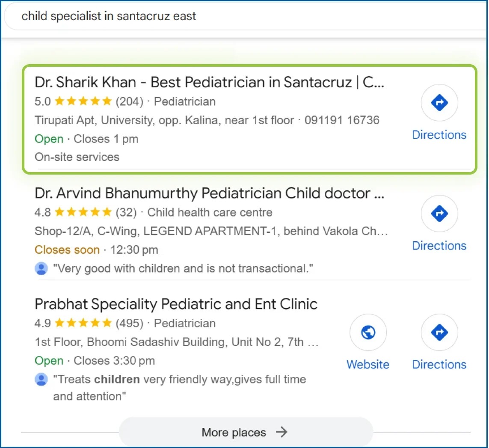Click the Website text label for Prabhat Clinic

[x=367, y=365]
